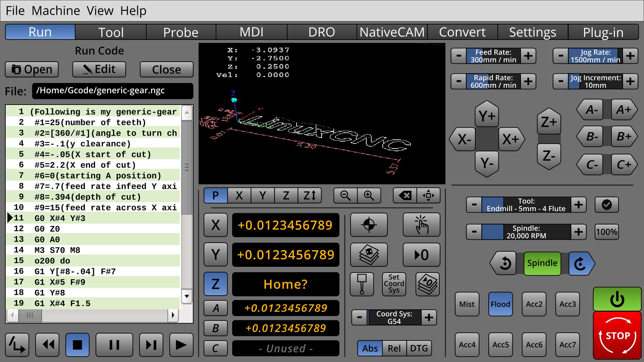Click the Spindle 100% override button

(x=606, y=232)
